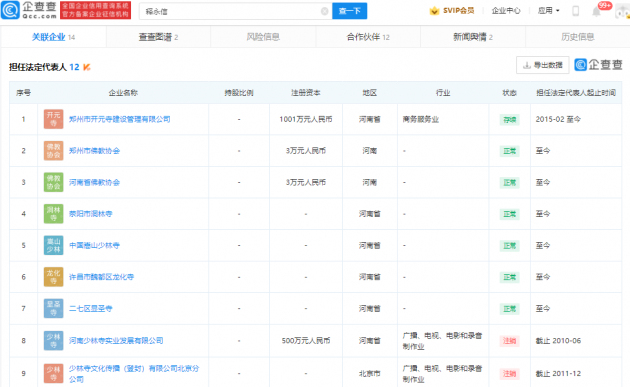Viewport: 630px width, 387px height.
Task: Switch to 风险信息 tab
Action: 263,37
